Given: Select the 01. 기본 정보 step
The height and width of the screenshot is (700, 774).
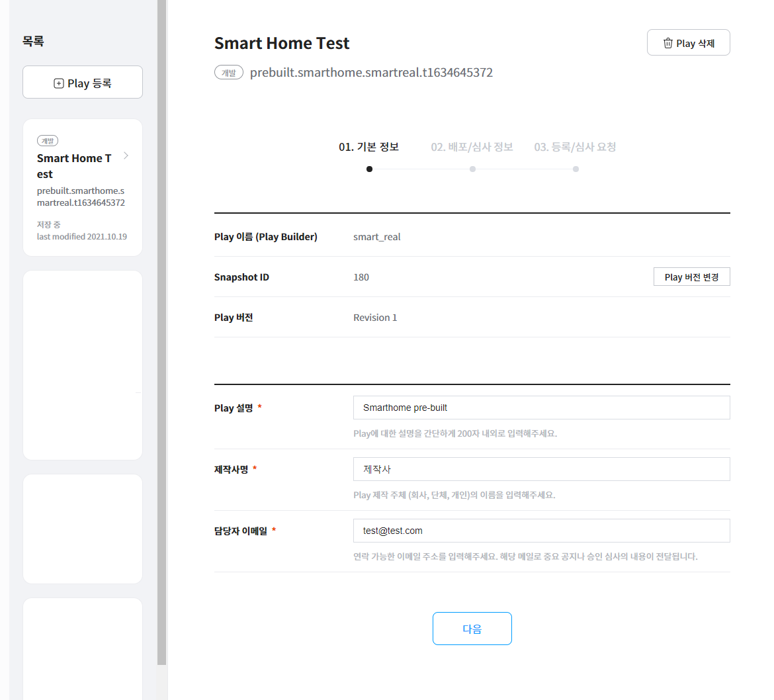Looking at the screenshot, I should pos(368,147).
